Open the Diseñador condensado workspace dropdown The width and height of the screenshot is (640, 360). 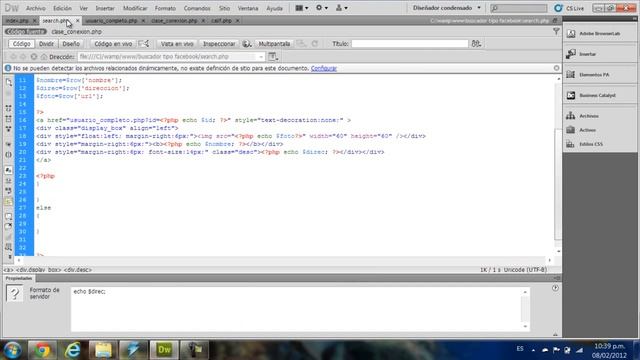[x=447, y=8]
